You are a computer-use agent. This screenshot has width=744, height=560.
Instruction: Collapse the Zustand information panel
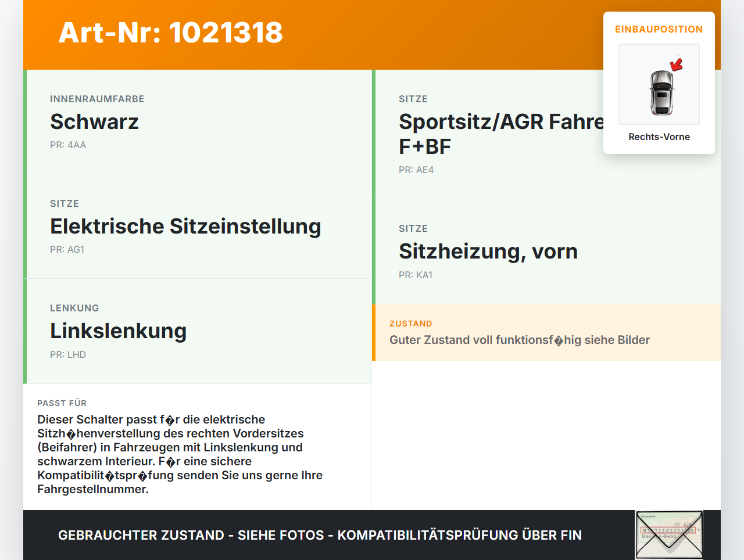coord(520,340)
